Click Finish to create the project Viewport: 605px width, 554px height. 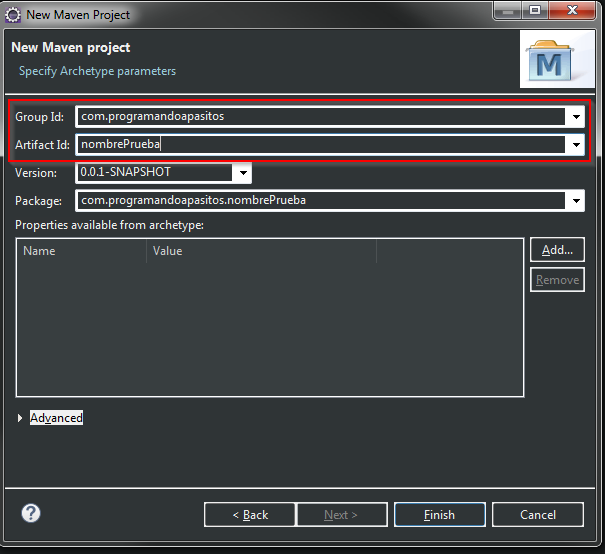coord(439,515)
